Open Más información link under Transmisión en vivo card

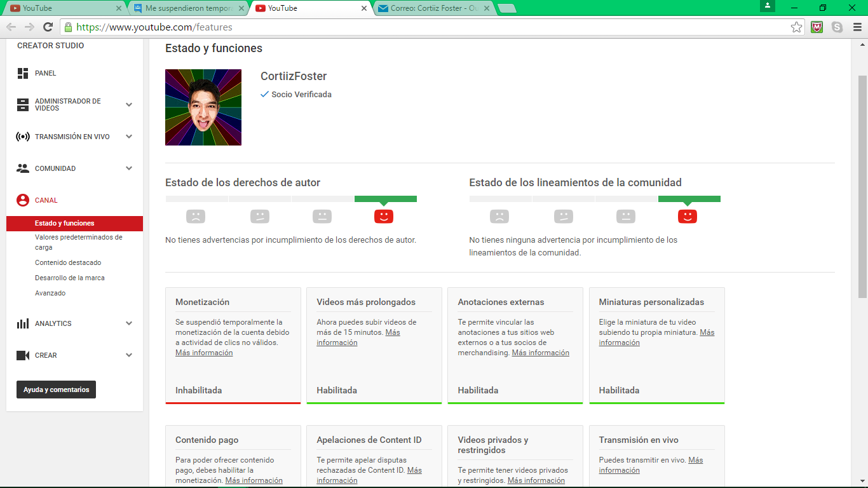[651, 465]
